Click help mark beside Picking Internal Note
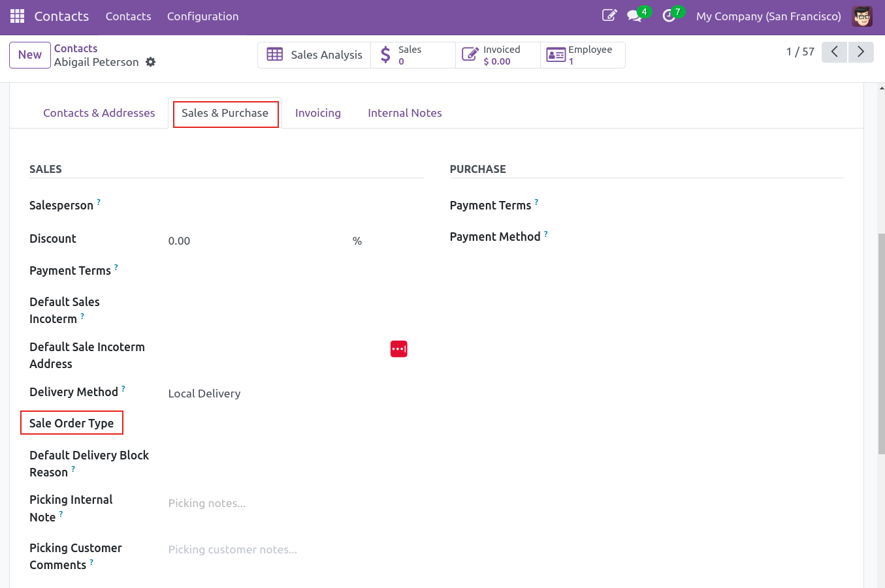This screenshot has height=588, width=885. pyautogui.click(x=61, y=514)
